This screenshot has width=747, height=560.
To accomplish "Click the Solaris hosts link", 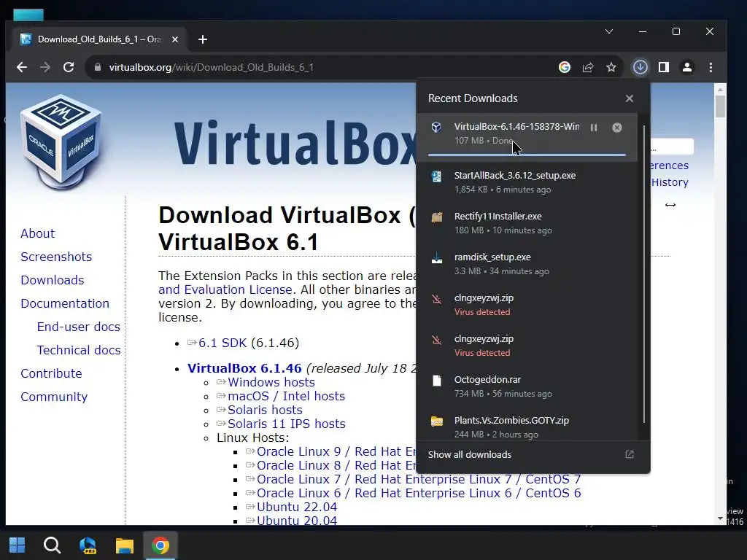I will pyautogui.click(x=265, y=410).
